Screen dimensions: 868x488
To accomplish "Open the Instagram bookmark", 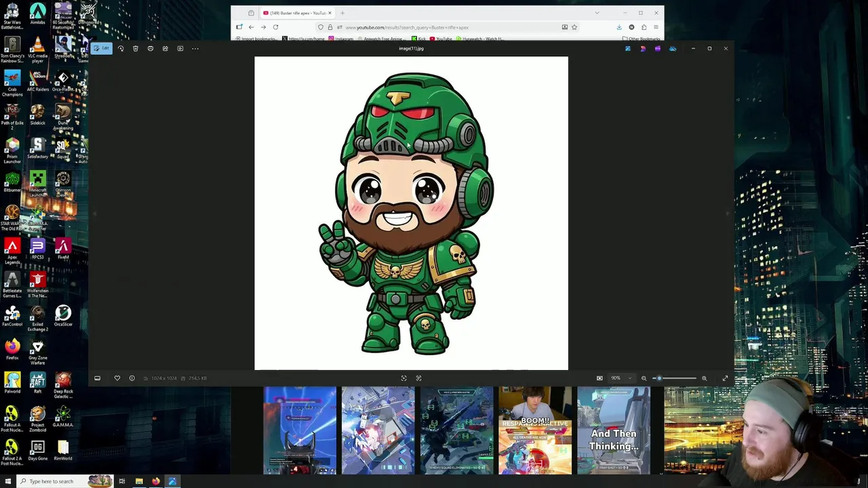I will tap(341, 39).
